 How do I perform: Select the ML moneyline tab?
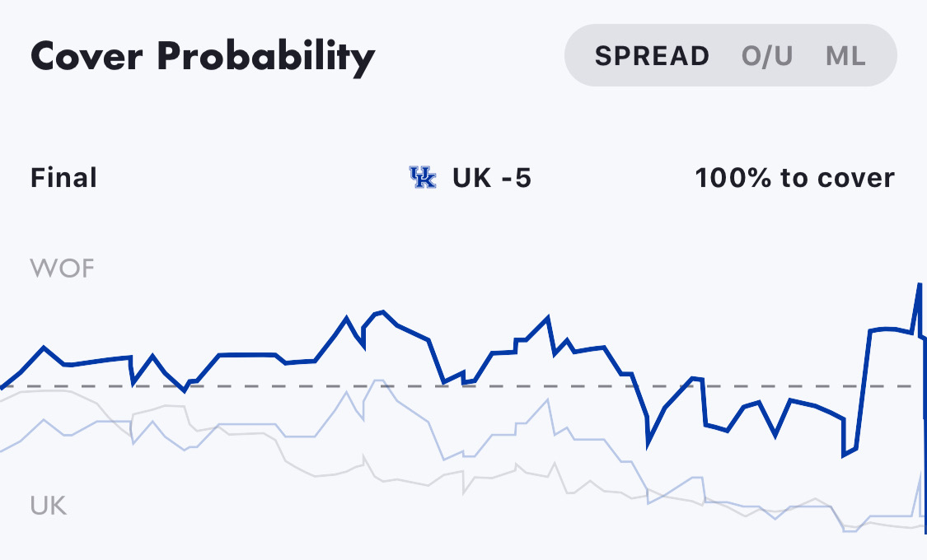point(845,56)
